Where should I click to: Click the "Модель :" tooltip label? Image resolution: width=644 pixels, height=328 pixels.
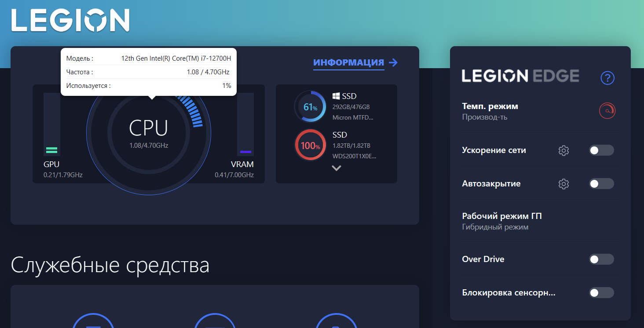(80, 58)
